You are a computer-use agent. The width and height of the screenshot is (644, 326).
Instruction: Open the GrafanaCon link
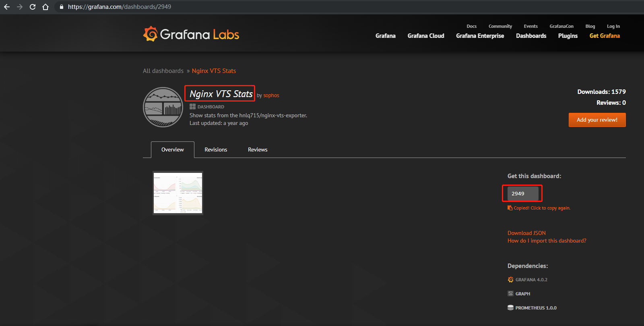[561, 26]
